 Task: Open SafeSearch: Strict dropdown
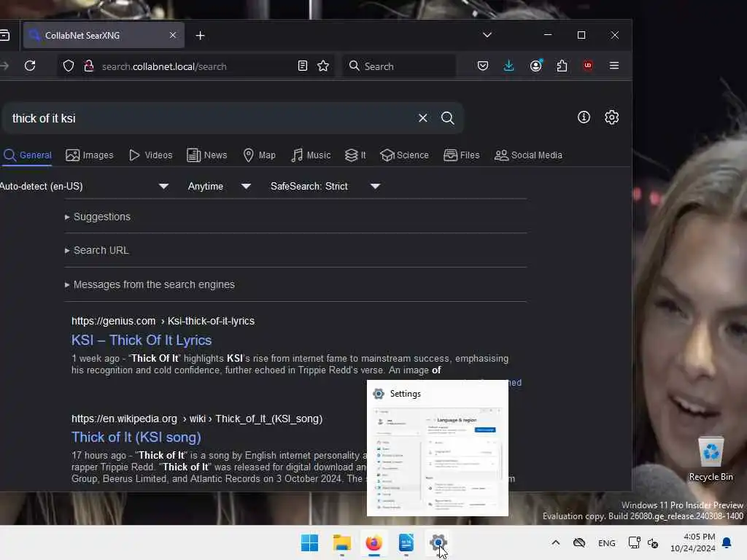(325, 186)
